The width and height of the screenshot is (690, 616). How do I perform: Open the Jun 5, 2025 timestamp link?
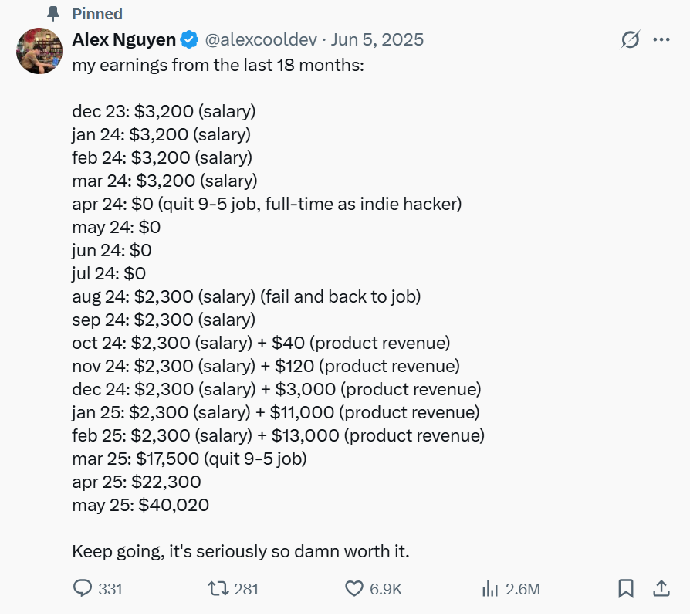[x=377, y=39]
